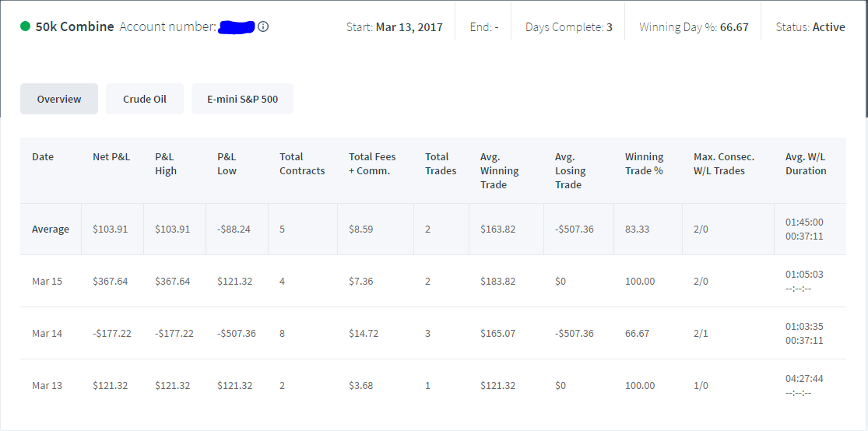Viewport: 868px width, 431px height.
Task: Select the Mar 14 row date
Action: coord(47,333)
